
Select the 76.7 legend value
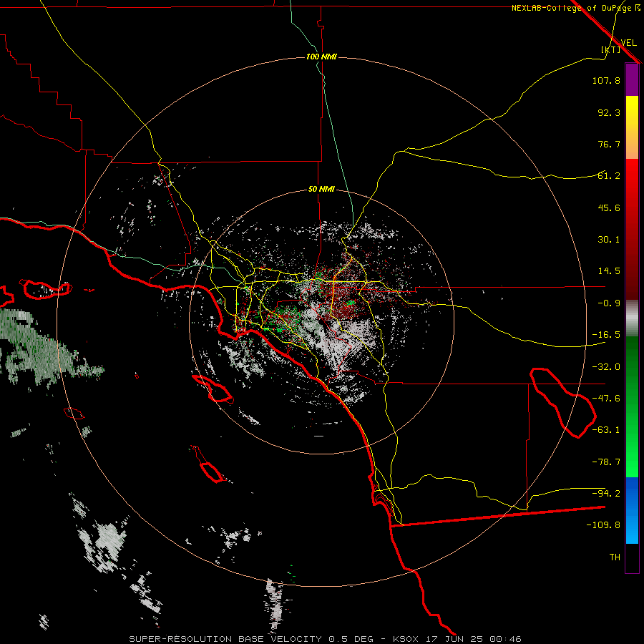[x=609, y=144]
